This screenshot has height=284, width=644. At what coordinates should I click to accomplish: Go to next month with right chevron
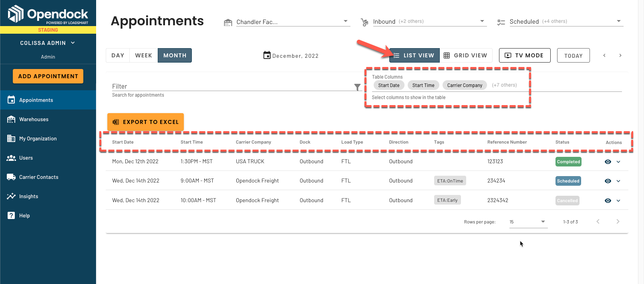click(x=620, y=55)
